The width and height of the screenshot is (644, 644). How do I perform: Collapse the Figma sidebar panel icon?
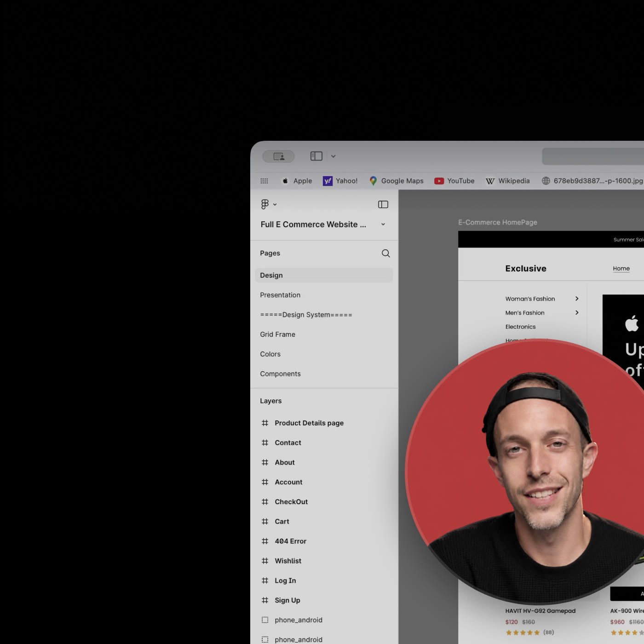tap(383, 205)
